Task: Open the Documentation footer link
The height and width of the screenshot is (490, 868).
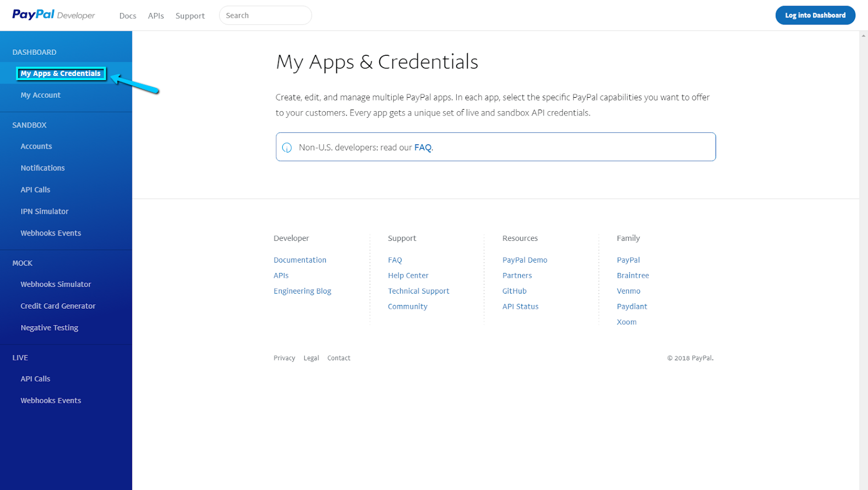Action: pos(300,260)
